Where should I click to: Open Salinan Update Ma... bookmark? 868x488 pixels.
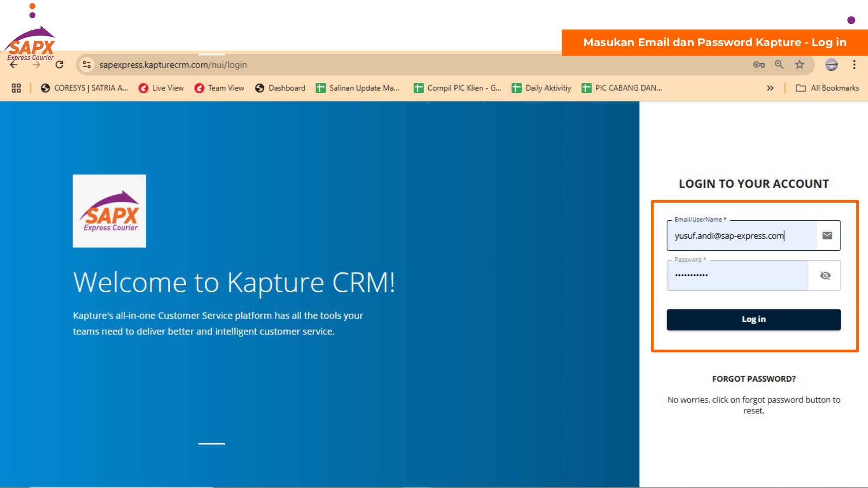[358, 88]
